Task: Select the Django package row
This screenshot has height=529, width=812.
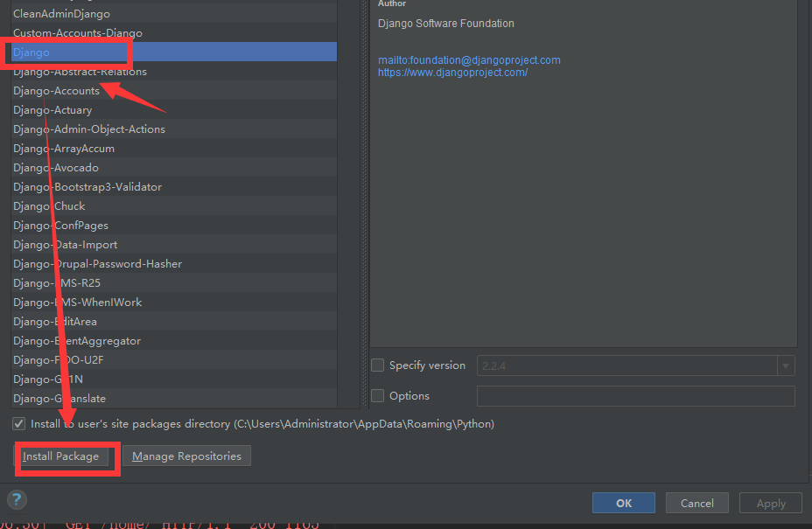Action: (x=174, y=52)
